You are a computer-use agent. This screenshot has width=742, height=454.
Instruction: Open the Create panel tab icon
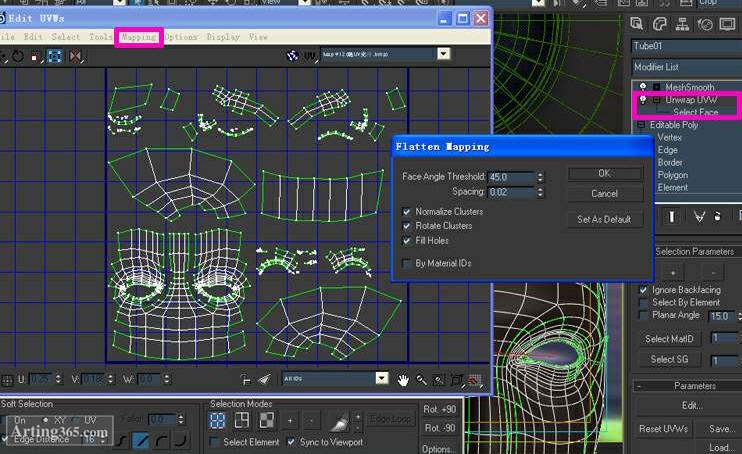coord(637,24)
